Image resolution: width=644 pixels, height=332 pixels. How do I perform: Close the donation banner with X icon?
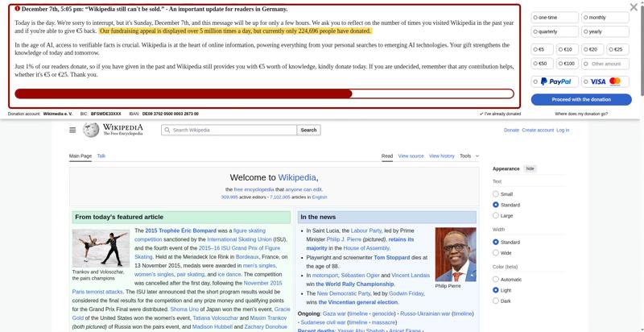pyautogui.click(x=634, y=7)
